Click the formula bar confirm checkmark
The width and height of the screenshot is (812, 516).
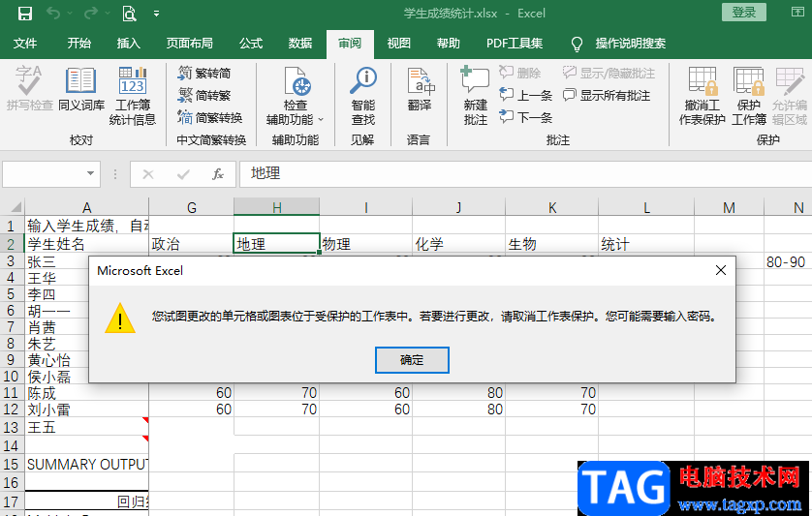pyautogui.click(x=183, y=174)
